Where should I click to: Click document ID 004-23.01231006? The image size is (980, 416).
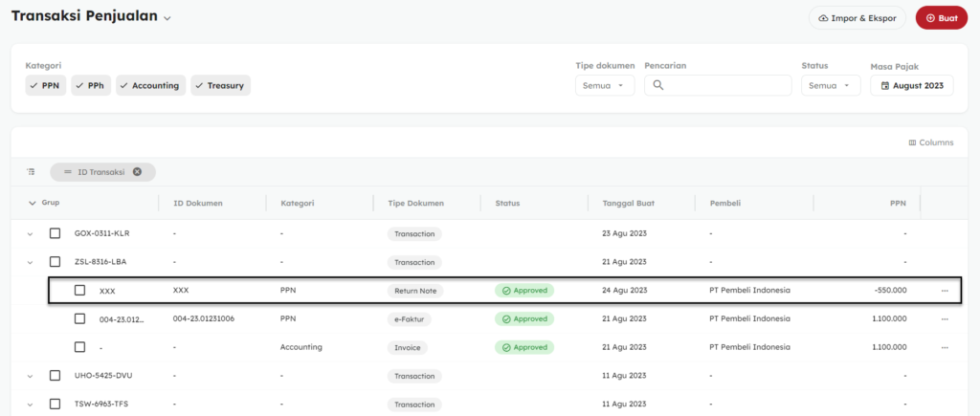(204, 318)
